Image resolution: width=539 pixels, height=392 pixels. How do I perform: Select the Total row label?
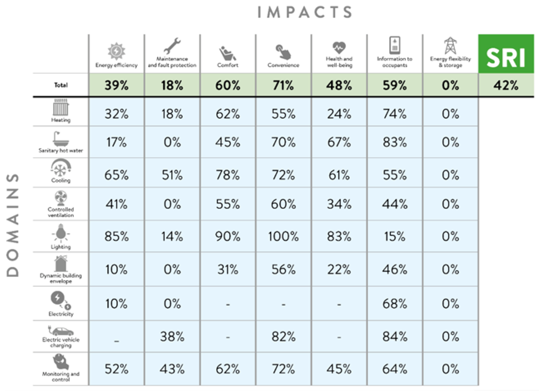(x=61, y=85)
